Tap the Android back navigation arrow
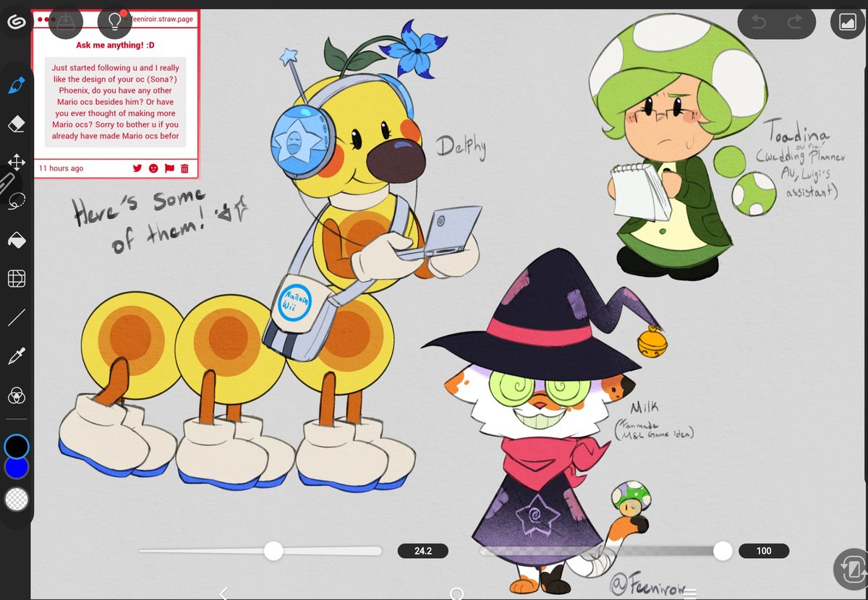Screen dimensions: 868x600 pyautogui.click(x=223, y=593)
